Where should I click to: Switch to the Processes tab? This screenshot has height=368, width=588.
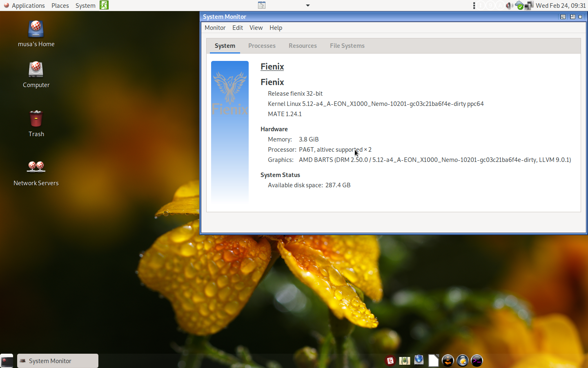(262, 46)
